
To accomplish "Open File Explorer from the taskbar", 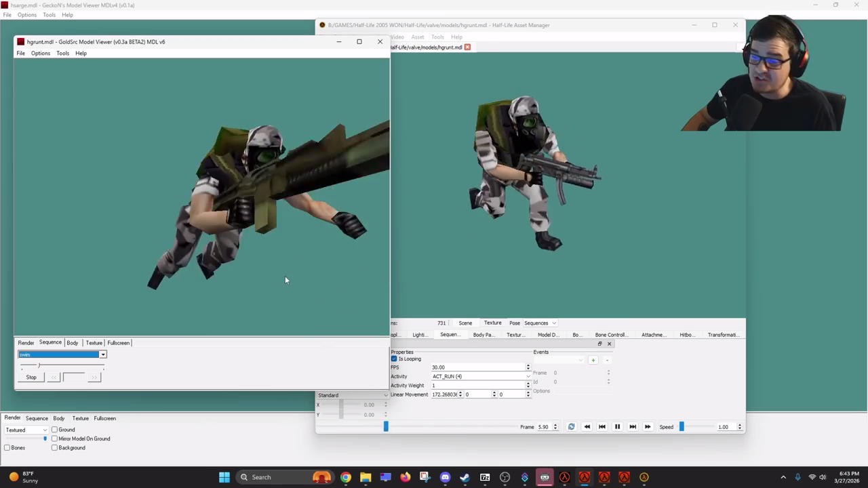I will tap(366, 477).
